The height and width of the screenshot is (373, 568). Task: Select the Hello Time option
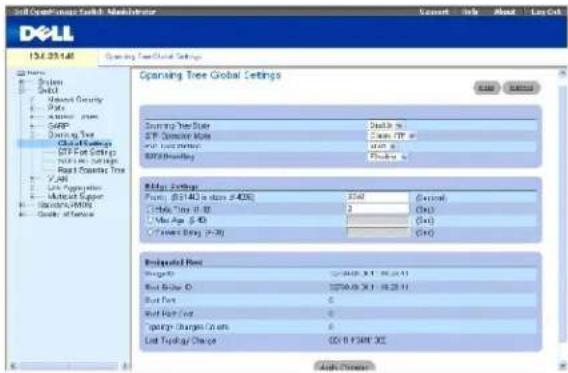click(x=150, y=209)
